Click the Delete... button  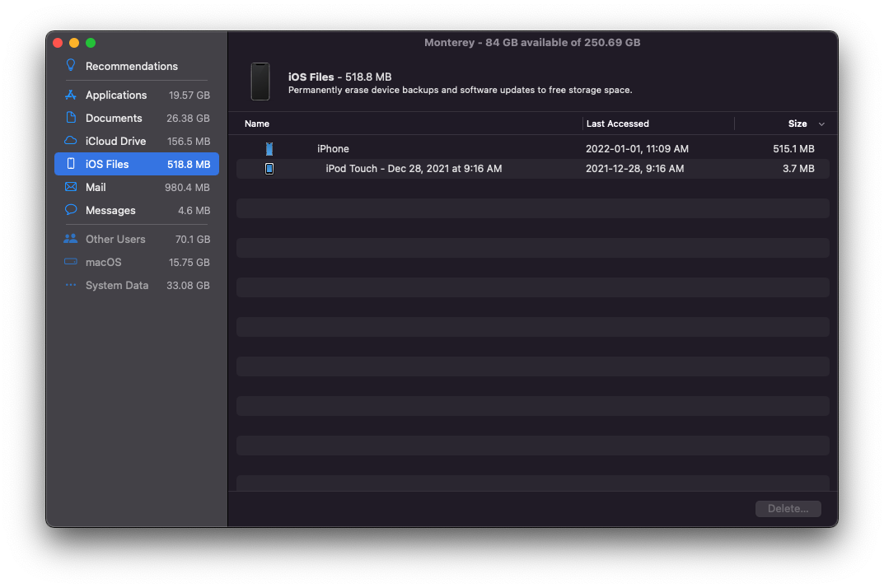click(788, 508)
